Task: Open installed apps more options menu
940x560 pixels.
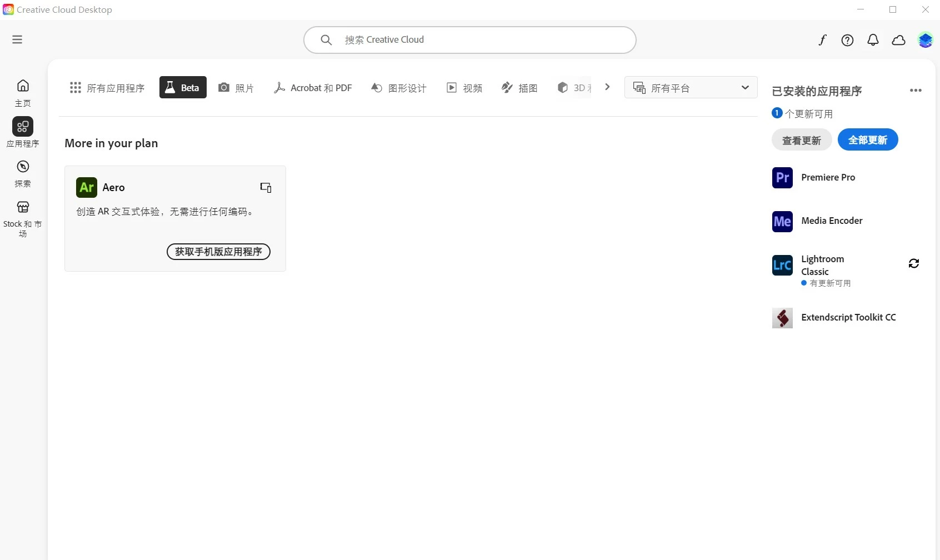Action: 916,91
